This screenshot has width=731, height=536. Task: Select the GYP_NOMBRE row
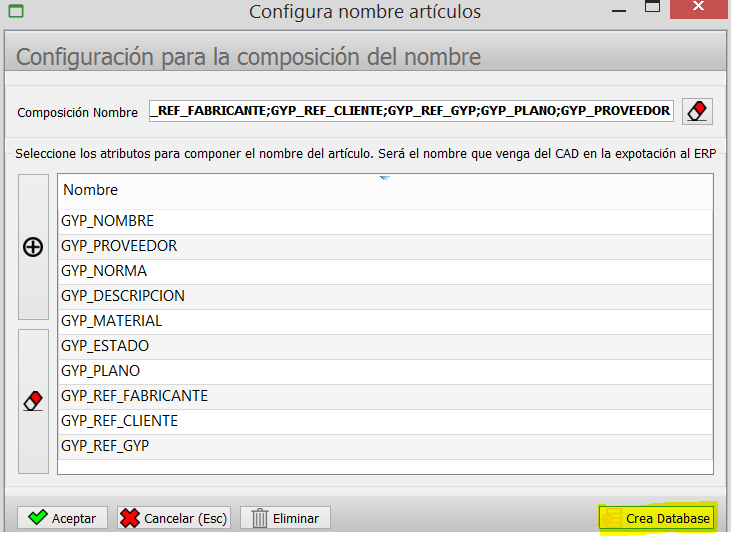click(x=385, y=221)
